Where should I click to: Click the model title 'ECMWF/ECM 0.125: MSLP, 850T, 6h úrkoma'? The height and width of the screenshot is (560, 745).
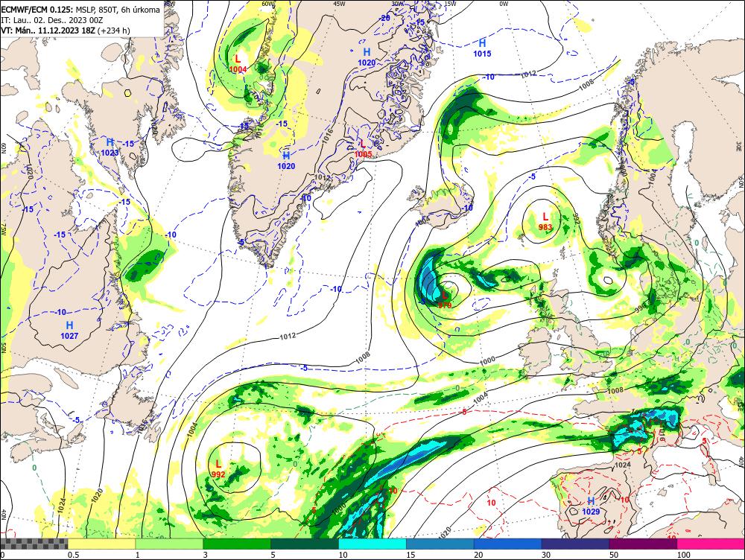(80, 10)
